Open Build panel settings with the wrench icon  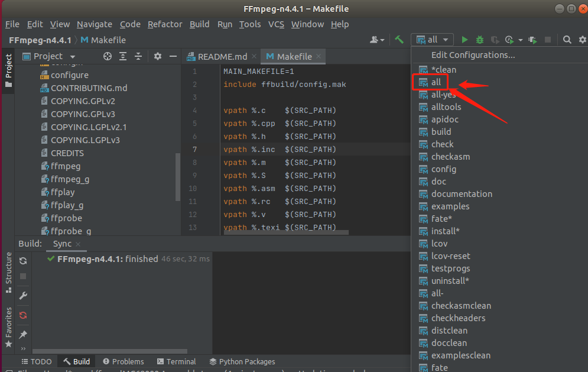[23, 295]
